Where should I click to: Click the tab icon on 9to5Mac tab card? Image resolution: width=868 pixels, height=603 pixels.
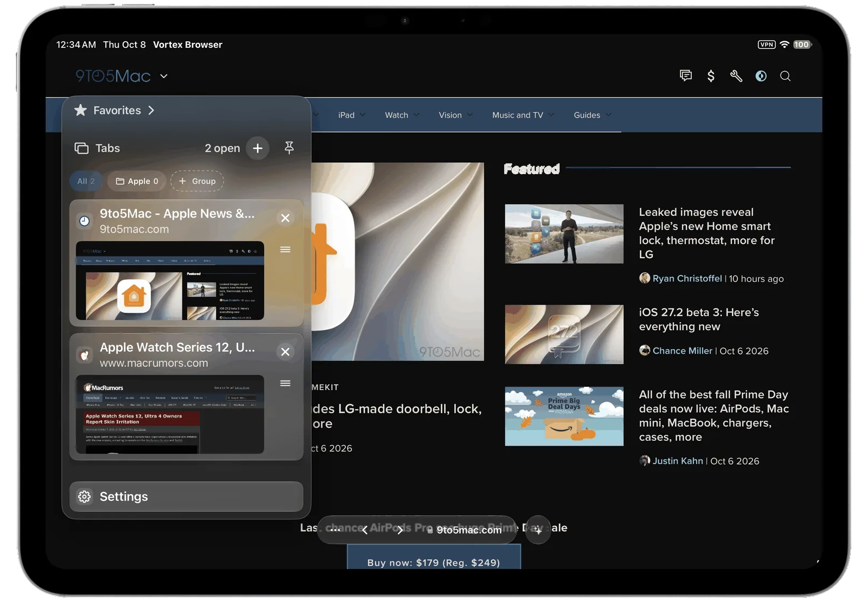(x=85, y=221)
